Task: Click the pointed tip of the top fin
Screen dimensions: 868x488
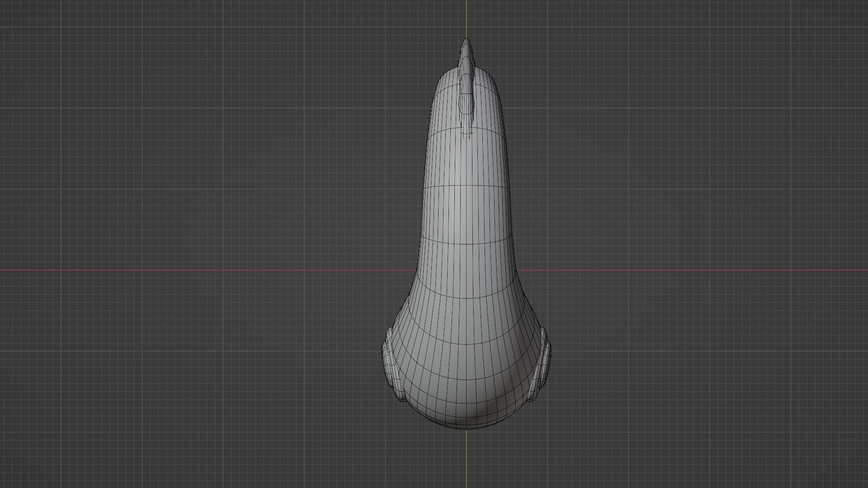Action: tap(467, 41)
